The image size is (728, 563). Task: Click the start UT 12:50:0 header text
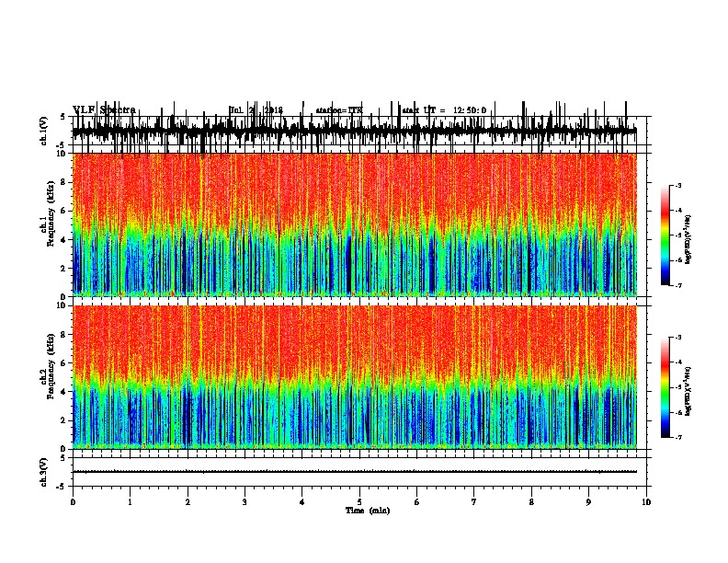tap(444, 110)
